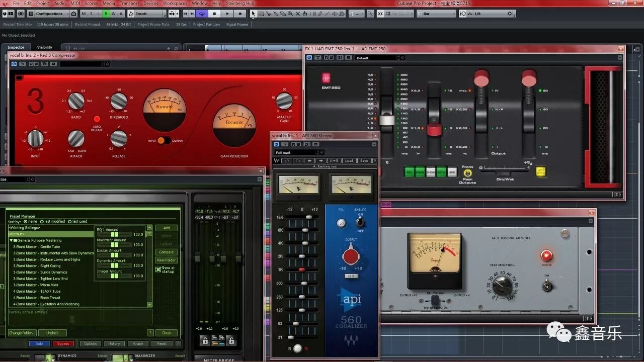
Task: Open the File menu
Action: (16, 3)
